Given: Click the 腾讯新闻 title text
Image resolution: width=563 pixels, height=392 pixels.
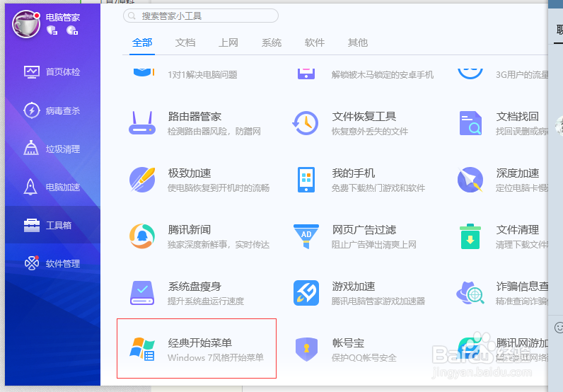Looking at the screenshot, I should pos(190,229).
